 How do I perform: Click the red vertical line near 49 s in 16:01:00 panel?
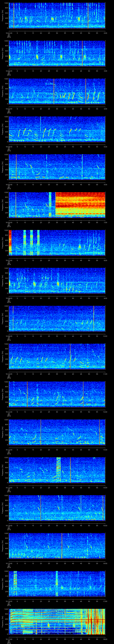tap(88, 16)
